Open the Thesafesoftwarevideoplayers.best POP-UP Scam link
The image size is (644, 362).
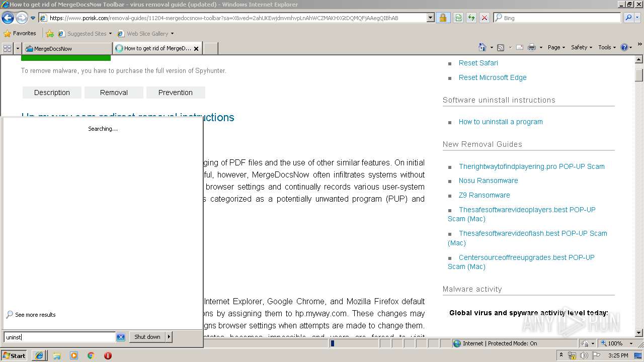[522, 214]
